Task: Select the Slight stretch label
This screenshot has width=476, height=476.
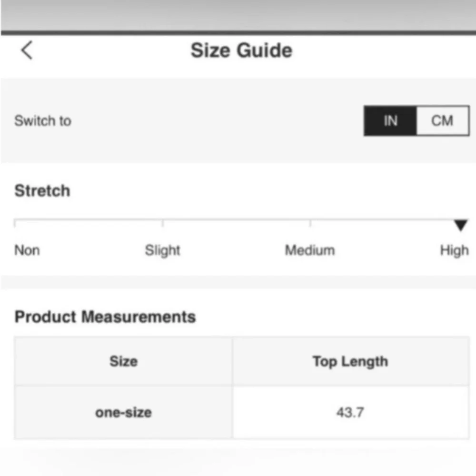Action: pyautogui.click(x=162, y=250)
